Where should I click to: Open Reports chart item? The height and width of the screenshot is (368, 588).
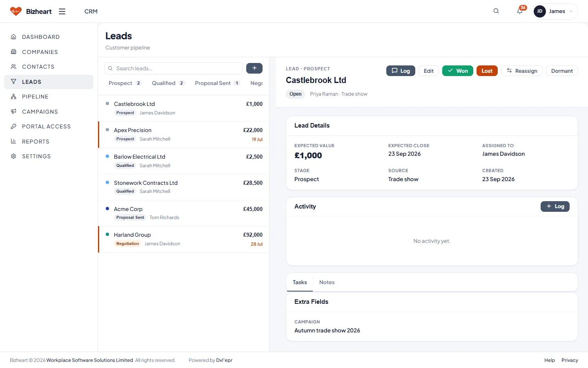tap(49, 141)
